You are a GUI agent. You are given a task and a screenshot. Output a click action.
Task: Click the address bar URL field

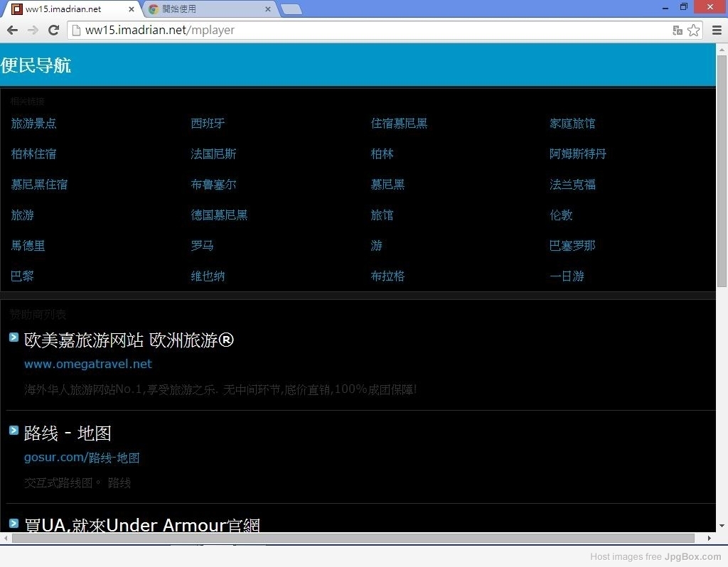[370, 30]
